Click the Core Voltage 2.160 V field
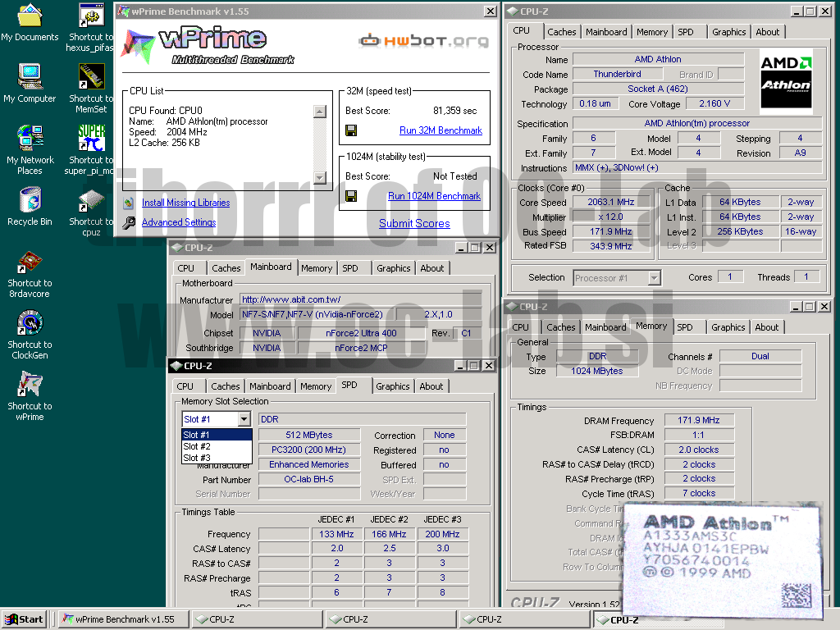Screen dimensions: 840x630 pyautogui.click(x=714, y=103)
